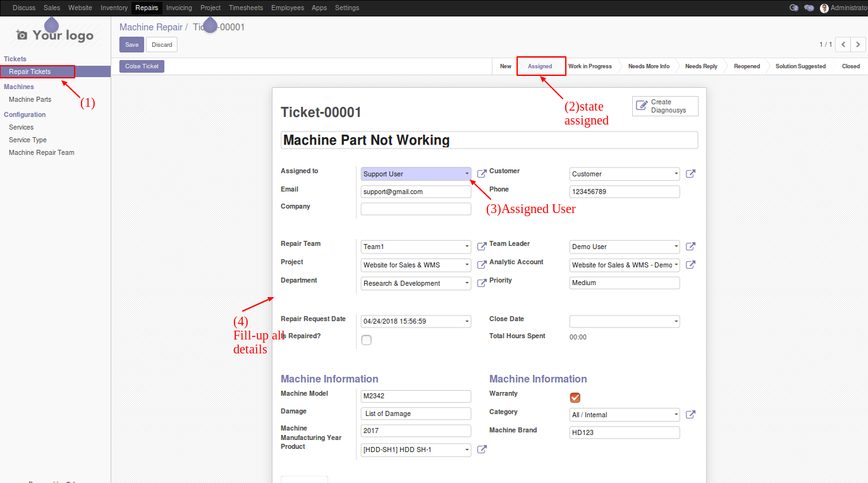Click the Save button
Image resolution: width=868 pixels, height=483 pixels.
(131, 44)
